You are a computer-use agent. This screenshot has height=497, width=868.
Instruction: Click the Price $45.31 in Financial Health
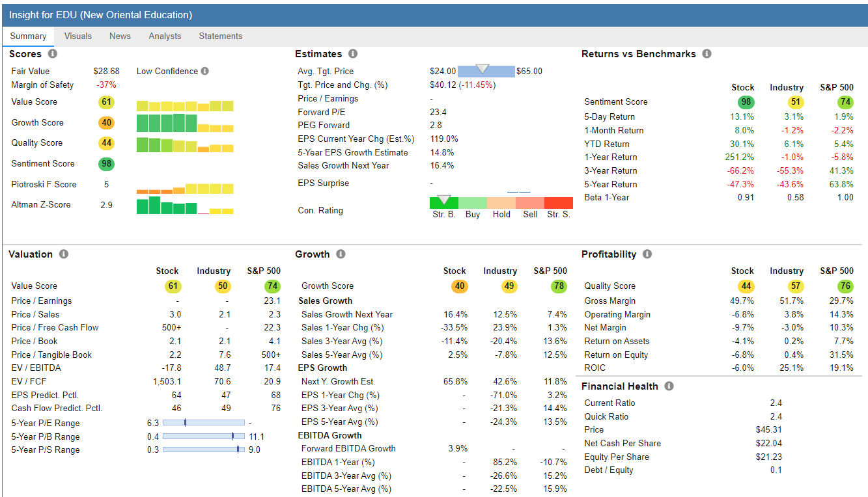point(769,430)
